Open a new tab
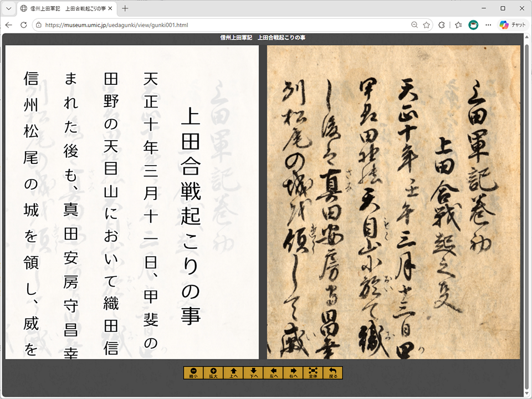532x399 pixels. click(125, 8)
